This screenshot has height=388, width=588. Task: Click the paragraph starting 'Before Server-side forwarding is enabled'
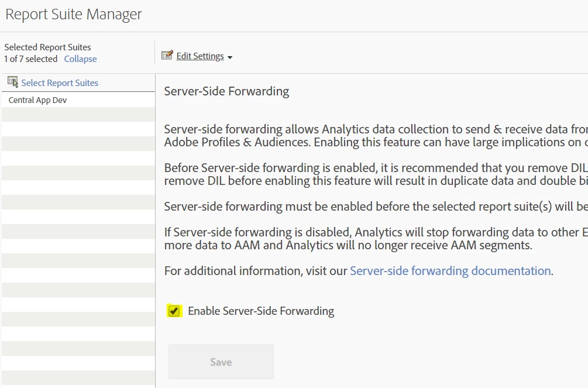(374, 174)
